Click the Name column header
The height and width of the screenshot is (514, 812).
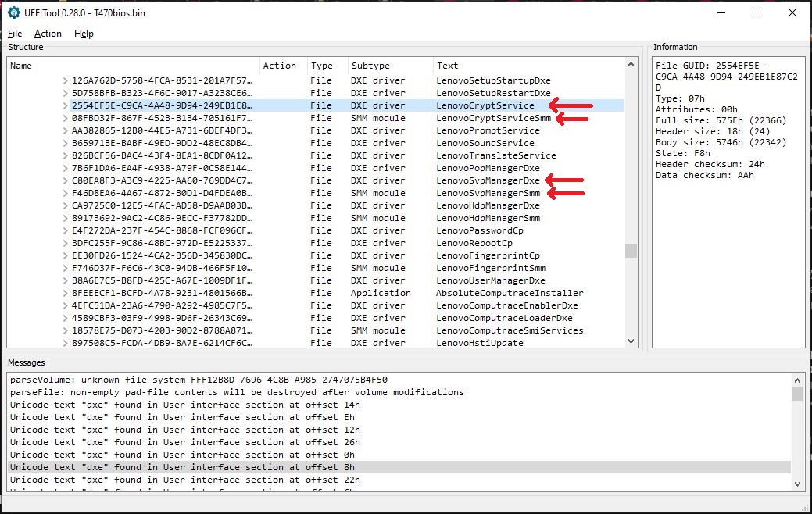tap(133, 66)
